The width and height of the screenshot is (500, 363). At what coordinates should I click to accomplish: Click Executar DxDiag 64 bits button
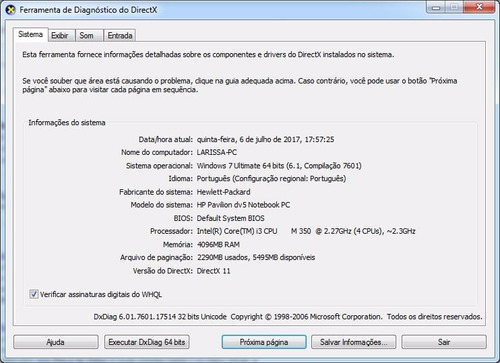[x=147, y=342]
